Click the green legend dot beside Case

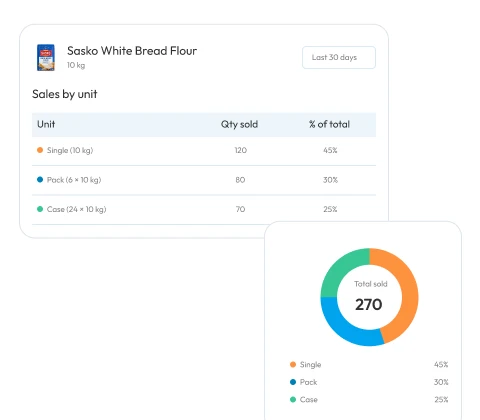click(x=293, y=399)
